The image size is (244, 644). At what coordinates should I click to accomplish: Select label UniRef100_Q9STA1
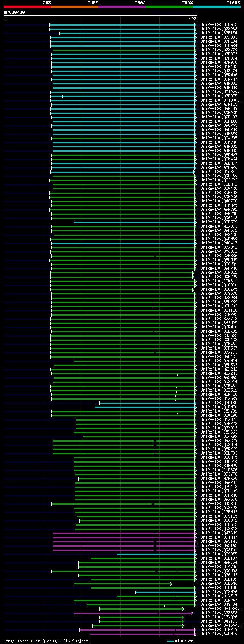(x=219, y=550)
